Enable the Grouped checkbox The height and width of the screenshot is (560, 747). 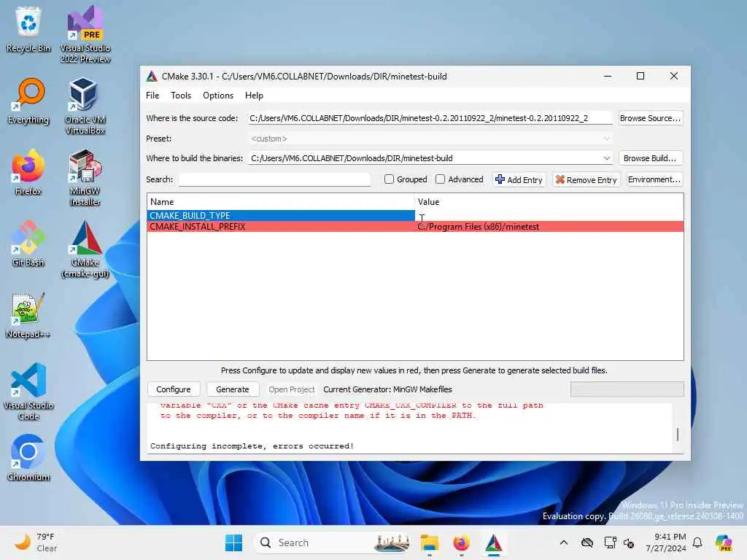coord(390,179)
